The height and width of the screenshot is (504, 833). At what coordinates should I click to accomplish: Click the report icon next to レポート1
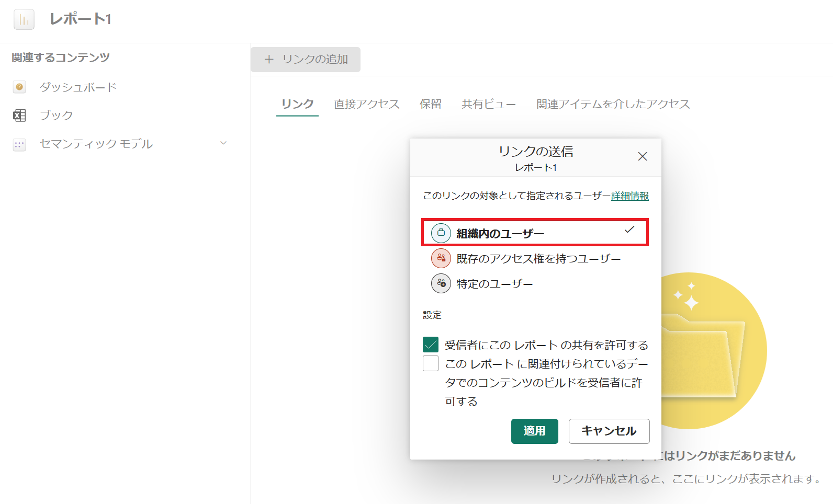(24, 20)
